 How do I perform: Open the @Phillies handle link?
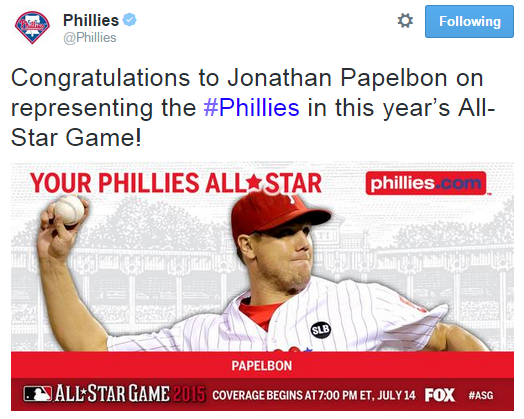(90, 38)
